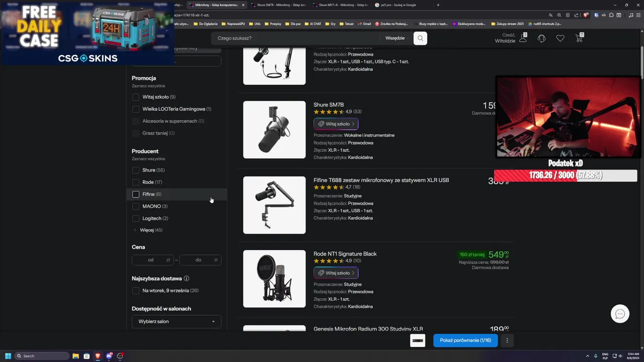The width and height of the screenshot is (644, 362).
Task: Check the MAONO producer filter
Action: 135,207
